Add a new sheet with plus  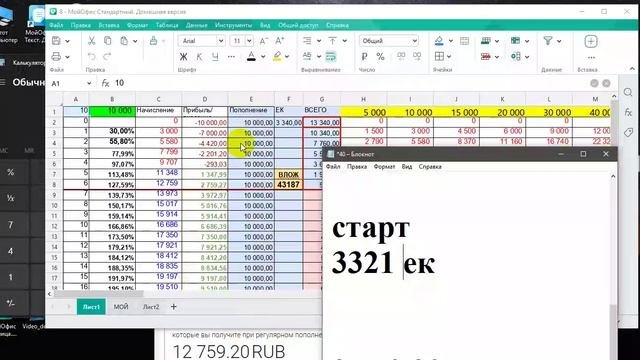pyautogui.click(x=173, y=307)
